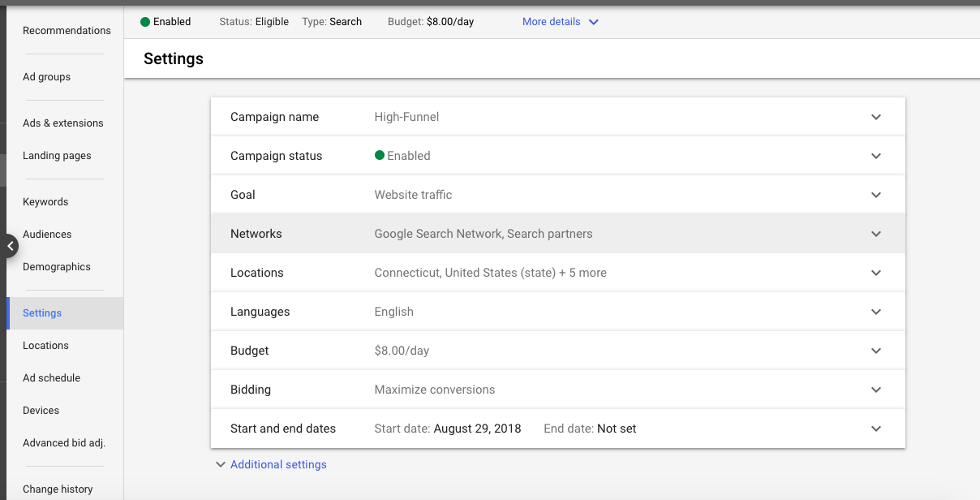Expand the Locations row
The image size is (980, 500).
click(x=876, y=272)
